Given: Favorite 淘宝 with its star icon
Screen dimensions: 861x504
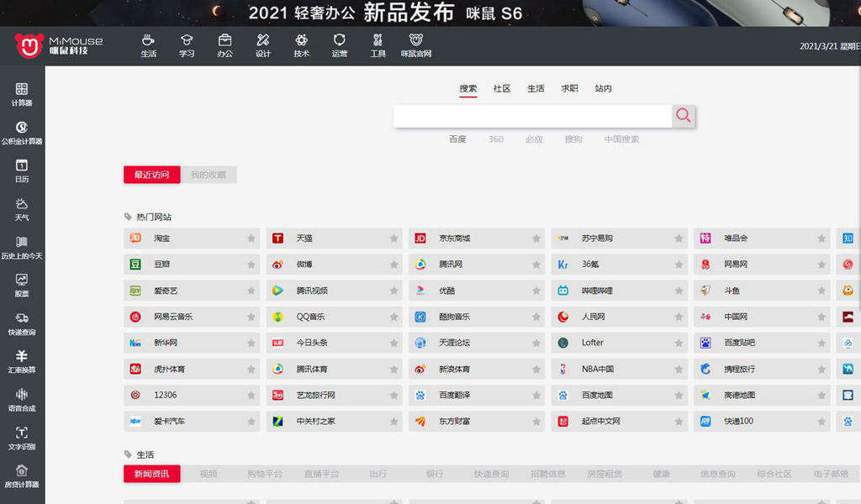Looking at the screenshot, I should click(x=251, y=239).
